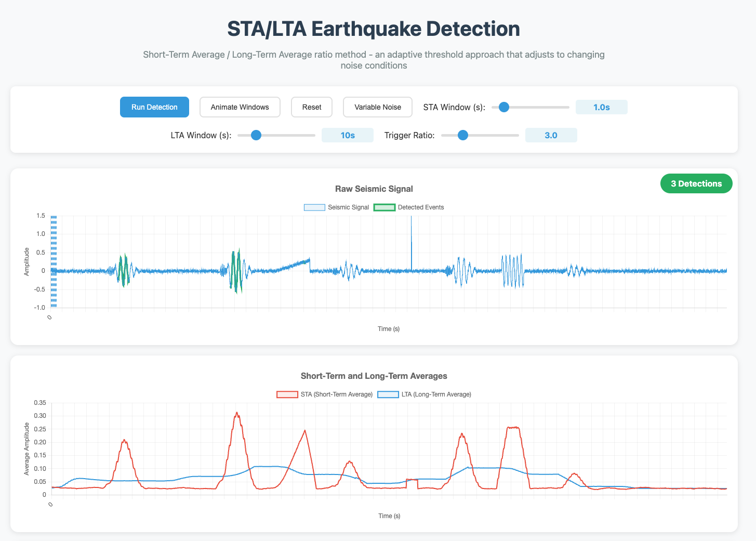Click the Reset button
The image size is (756, 541).
[x=312, y=107]
